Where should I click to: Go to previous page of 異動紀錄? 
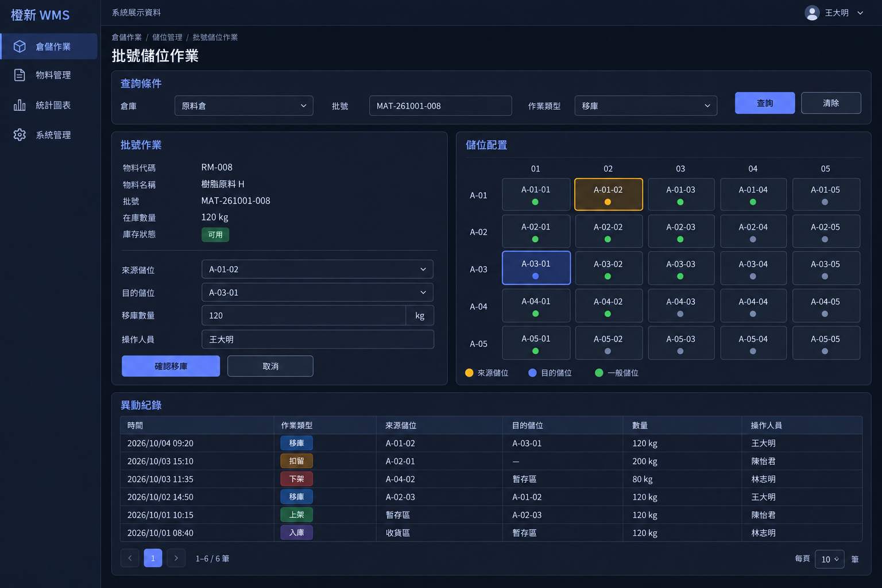(x=130, y=558)
